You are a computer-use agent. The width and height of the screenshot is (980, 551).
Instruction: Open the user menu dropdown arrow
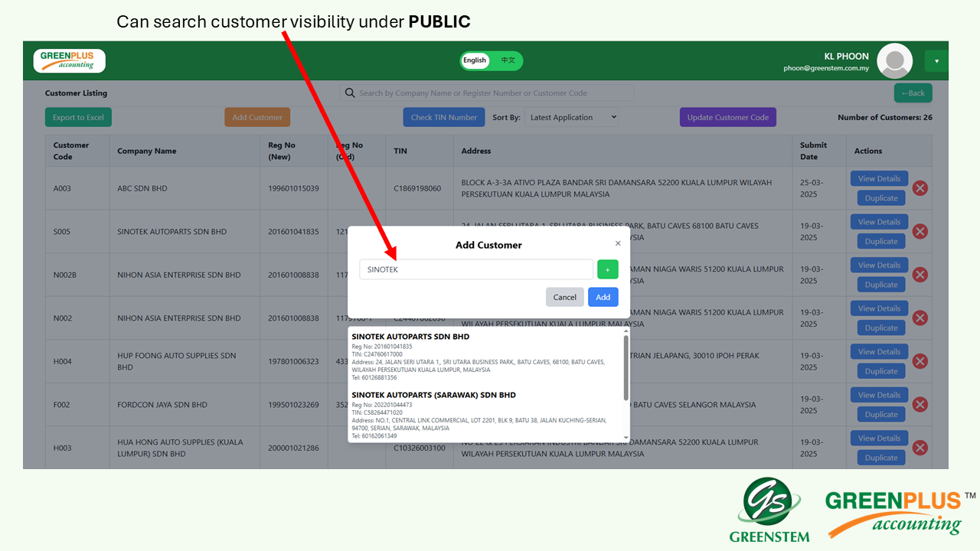(936, 61)
